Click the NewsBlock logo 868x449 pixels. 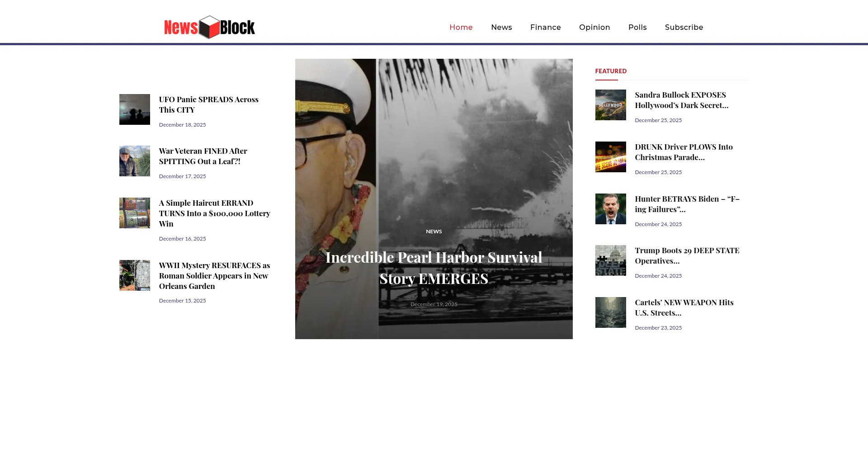pyautogui.click(x=209, y=27)
